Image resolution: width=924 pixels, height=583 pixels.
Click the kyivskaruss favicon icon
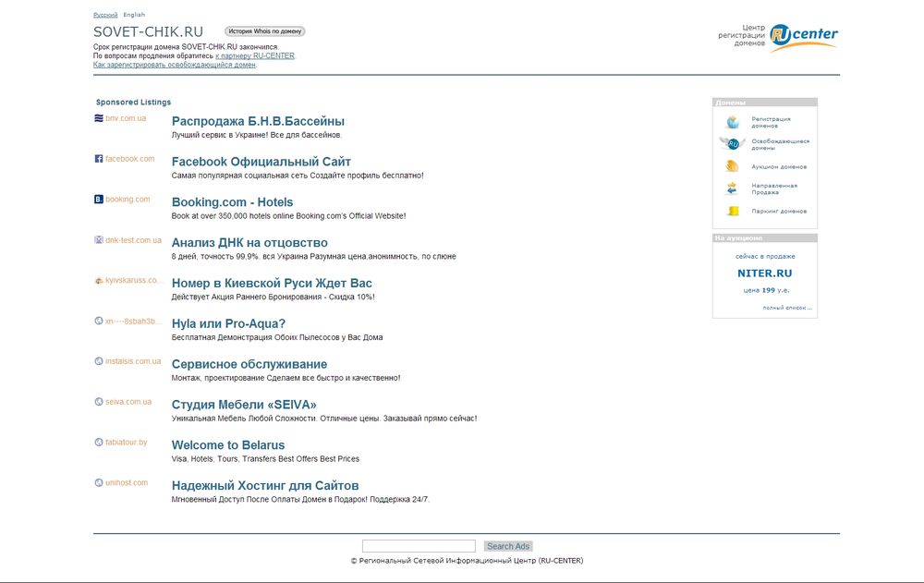coord(99,280)
